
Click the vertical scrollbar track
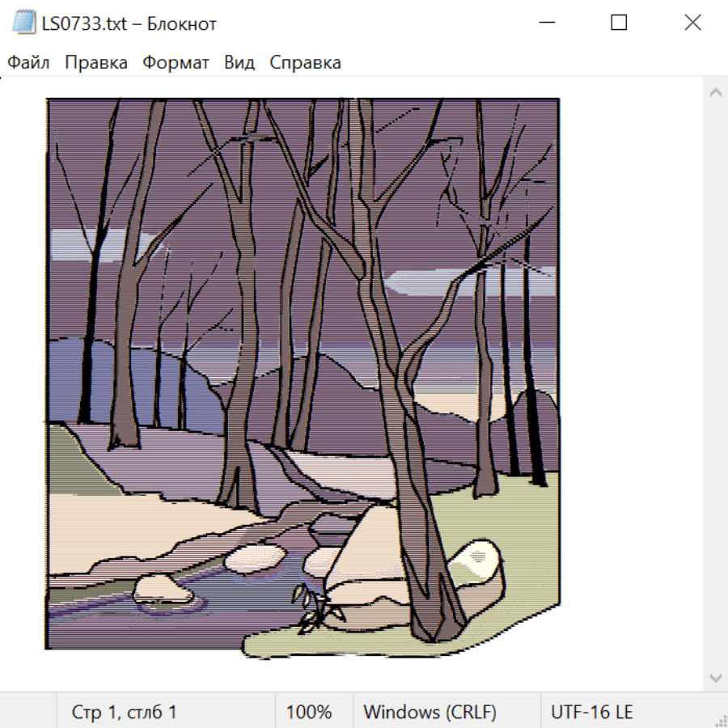point(716,385)
